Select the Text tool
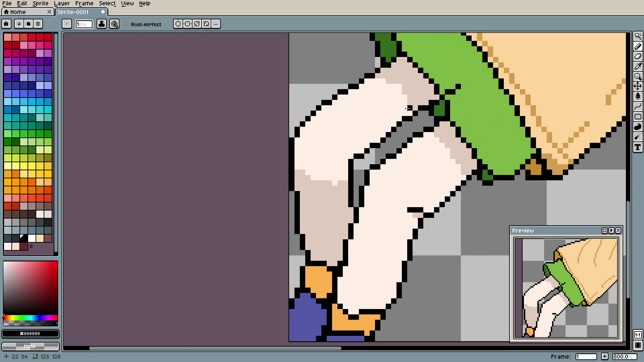This screenshot has width=644, height=362. (638, 147)
